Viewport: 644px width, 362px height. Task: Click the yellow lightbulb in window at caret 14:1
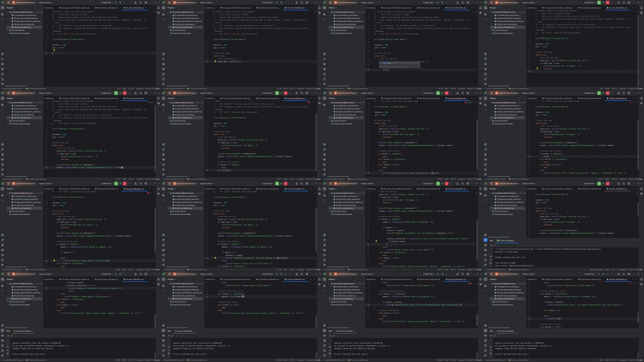[x=54, y=50]
